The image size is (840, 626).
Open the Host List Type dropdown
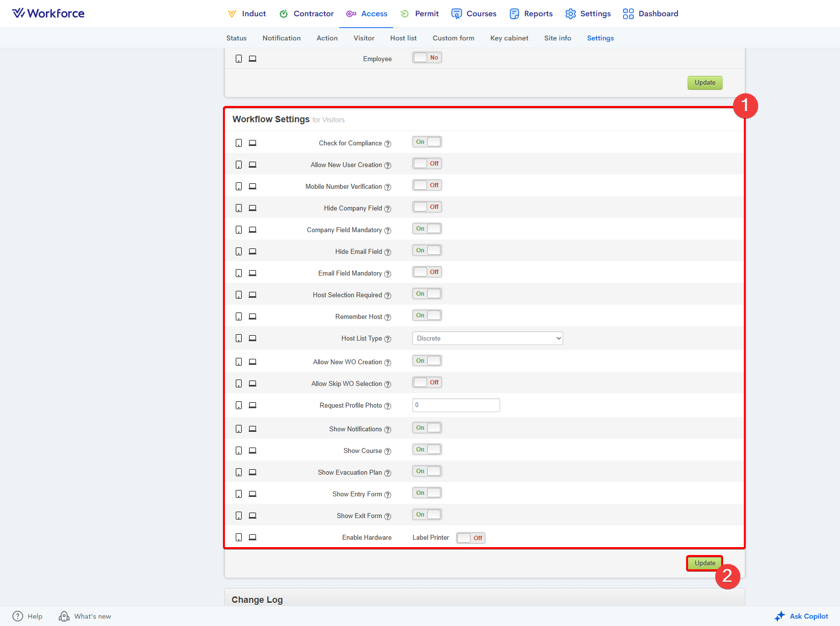point(487,338)
